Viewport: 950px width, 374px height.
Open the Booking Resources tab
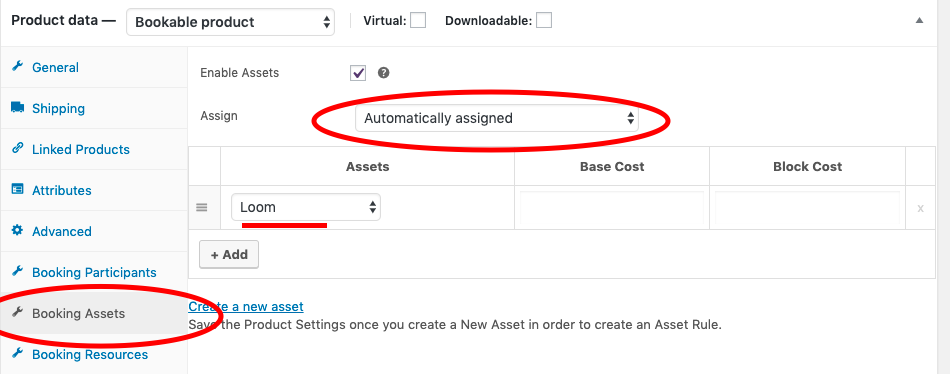click(94, 355)
